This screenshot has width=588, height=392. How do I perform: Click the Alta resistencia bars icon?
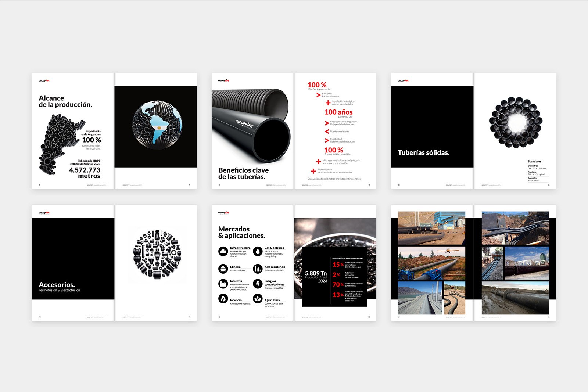tap(258, 269)
